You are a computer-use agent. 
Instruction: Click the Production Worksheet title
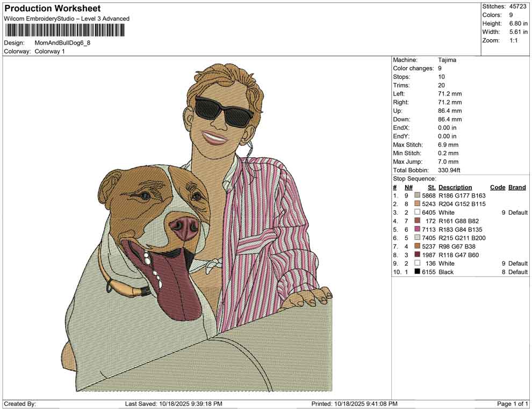52,9
